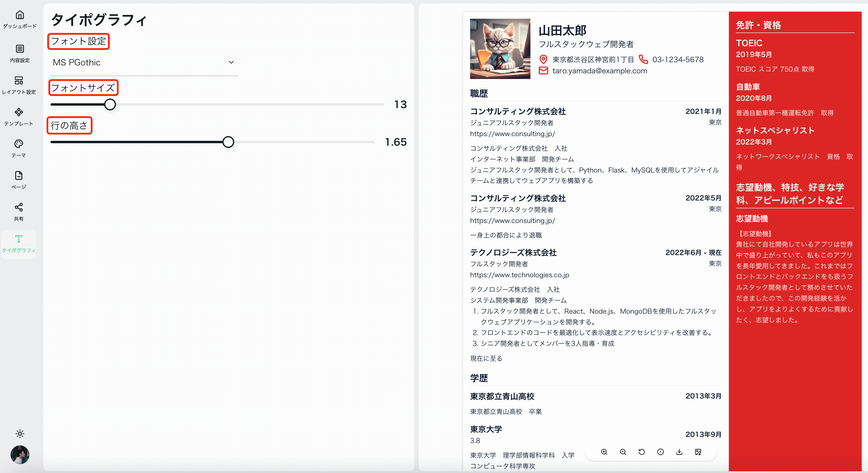Open the ダッシュボード home icon

coord(20,15)
